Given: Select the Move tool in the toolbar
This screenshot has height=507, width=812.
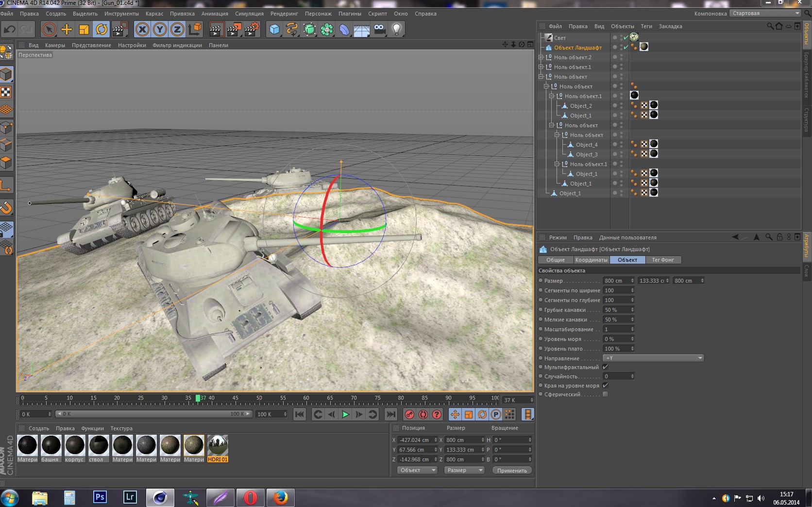Looking at the screenshot, I should 67,30.
